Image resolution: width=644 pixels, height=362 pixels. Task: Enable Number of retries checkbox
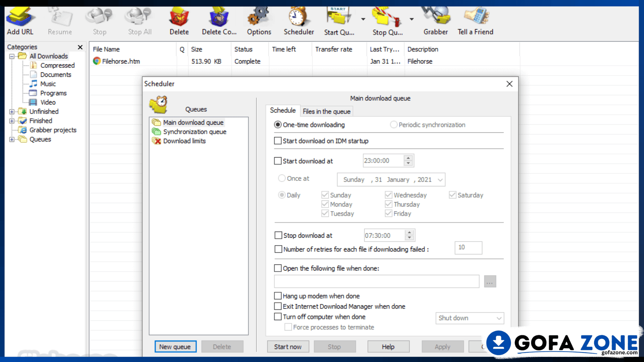tap(278, 249)
